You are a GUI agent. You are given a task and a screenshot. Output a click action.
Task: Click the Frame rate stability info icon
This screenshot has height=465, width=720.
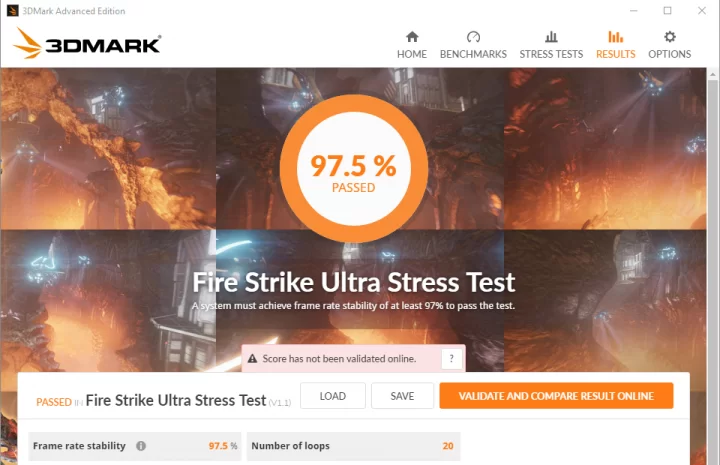(x=141, y=446)
